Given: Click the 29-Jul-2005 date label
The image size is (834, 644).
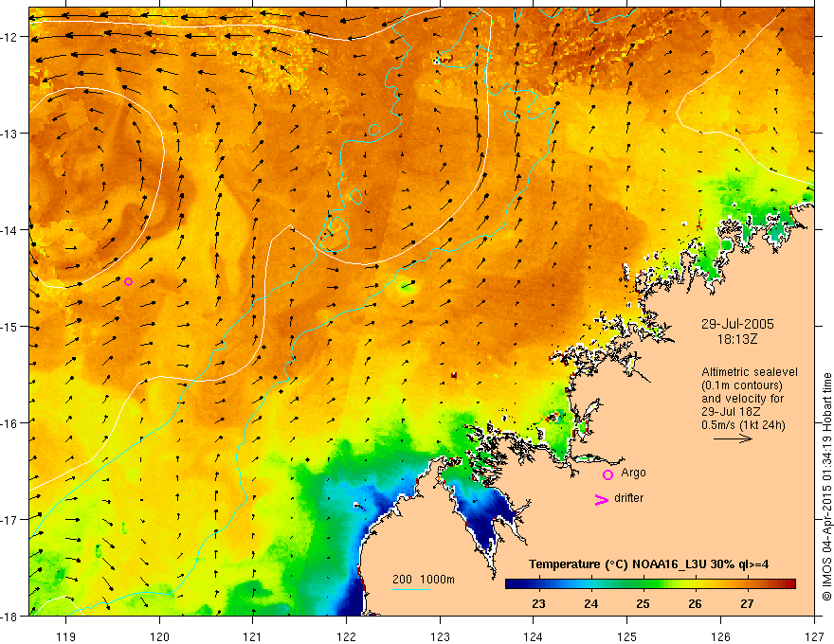Looking at the screenshot, I should coord(737,324).
